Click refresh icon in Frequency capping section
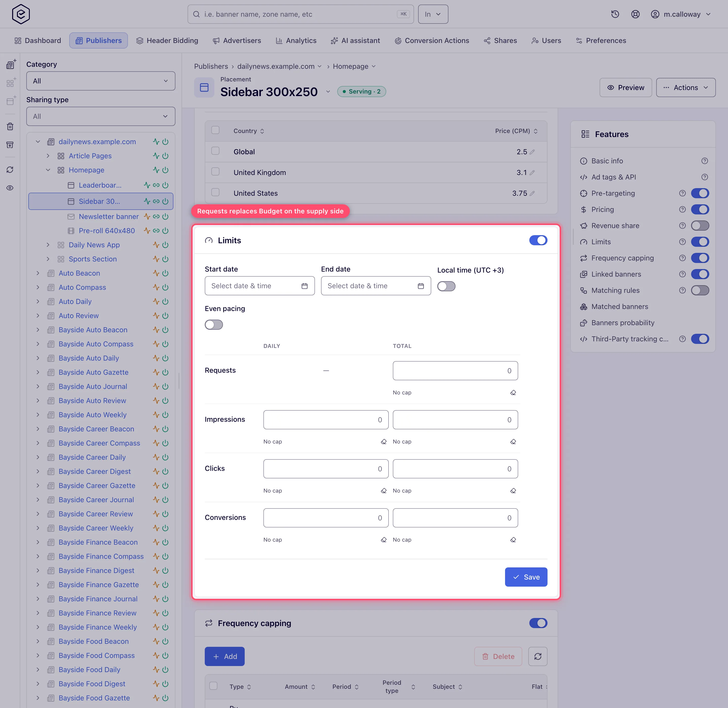The height and width of the screenshot is (708, 728). 538,657
